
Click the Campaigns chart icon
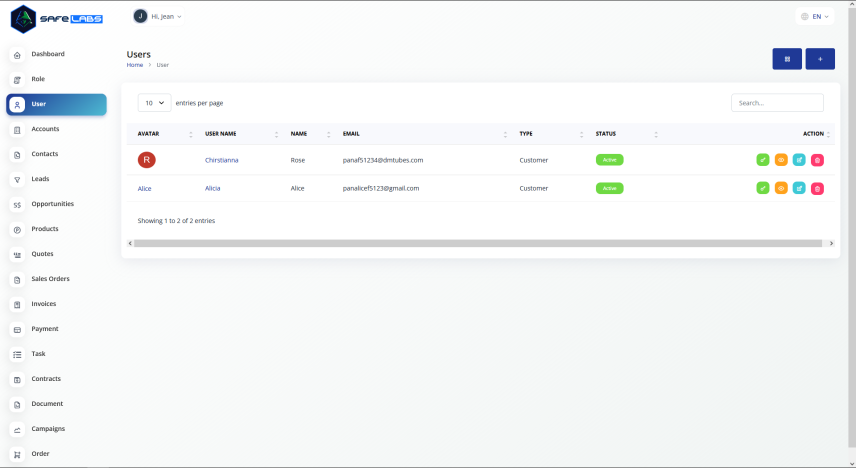click(x=17, y=430)
